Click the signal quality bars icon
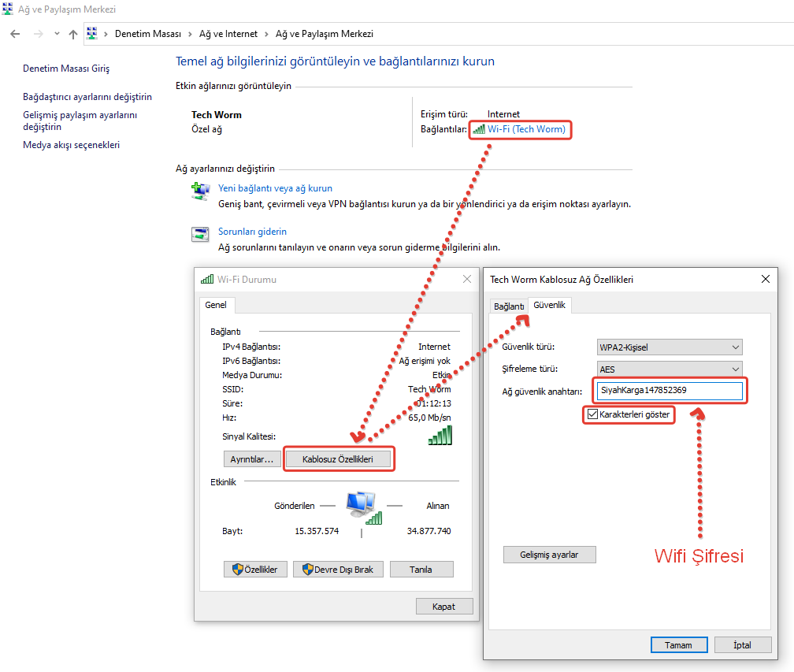This screenshot has width=794, height=672. (x=440, y=436)
